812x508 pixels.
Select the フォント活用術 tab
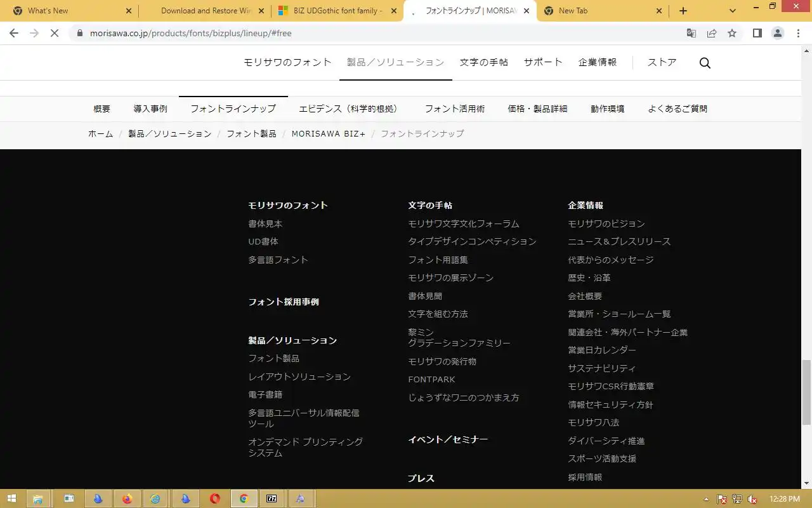tap(455, 109)
